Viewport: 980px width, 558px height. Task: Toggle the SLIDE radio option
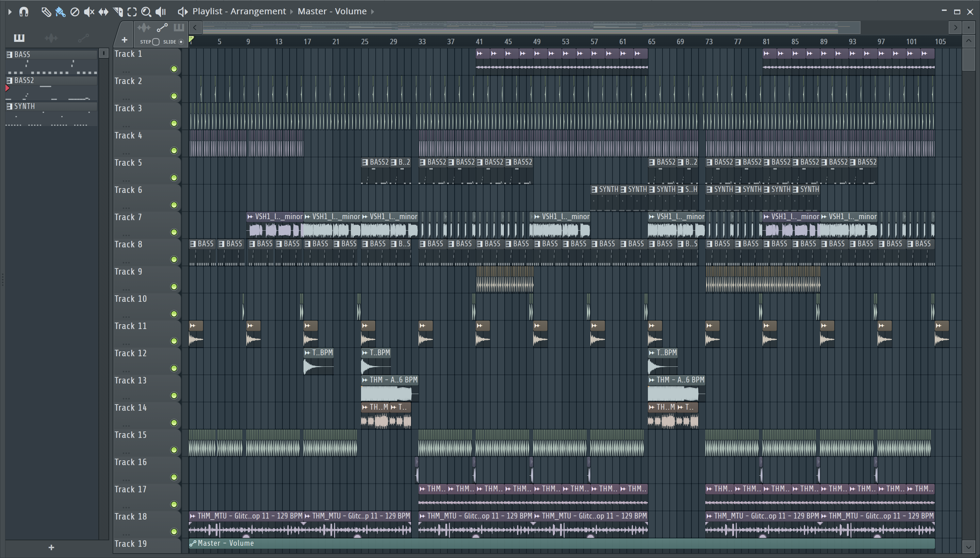click(181, 42)
